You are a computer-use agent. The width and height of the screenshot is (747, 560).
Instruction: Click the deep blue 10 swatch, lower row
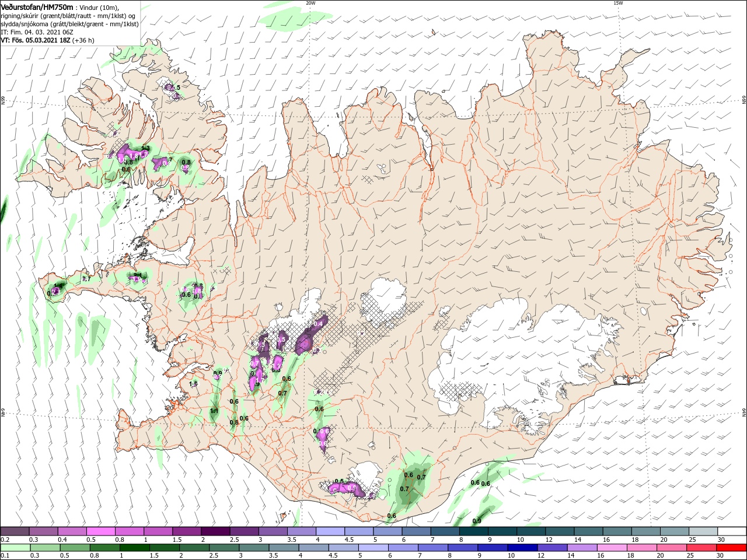(x=522, y=548)
